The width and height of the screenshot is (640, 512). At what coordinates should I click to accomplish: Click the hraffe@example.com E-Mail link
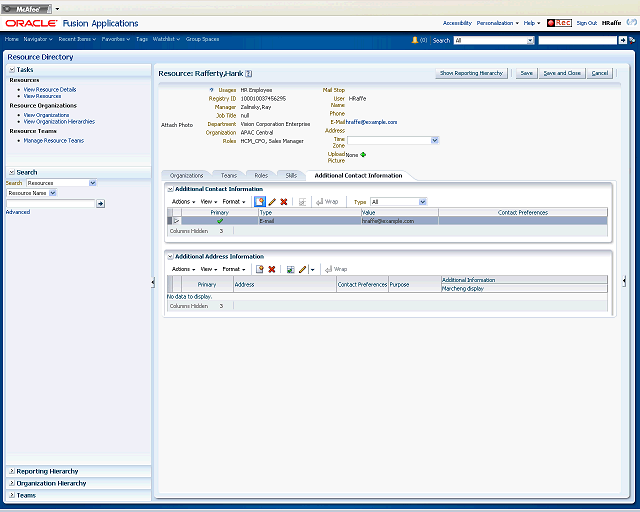tap(371, 122)
